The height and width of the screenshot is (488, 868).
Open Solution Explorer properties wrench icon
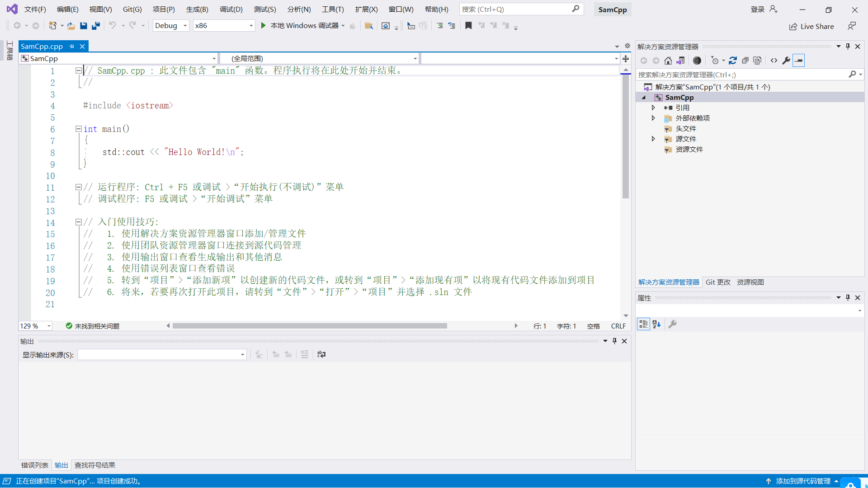786,60
